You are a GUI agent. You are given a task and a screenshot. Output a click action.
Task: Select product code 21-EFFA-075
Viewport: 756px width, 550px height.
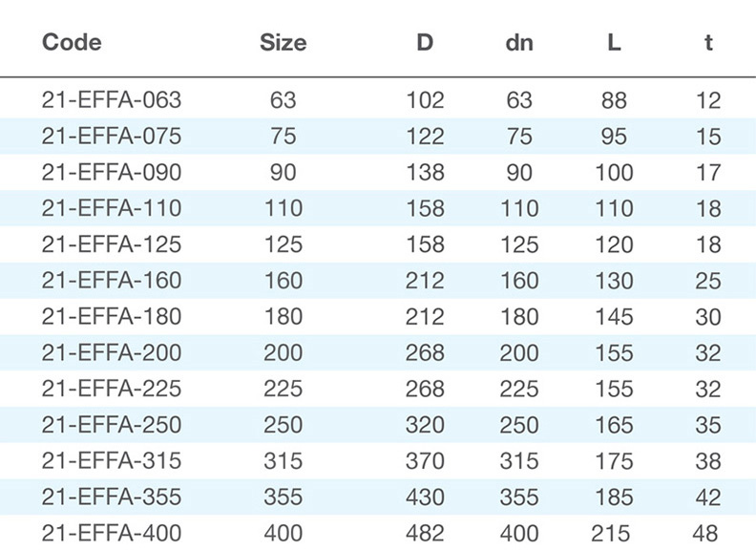[x=112, y=137]
